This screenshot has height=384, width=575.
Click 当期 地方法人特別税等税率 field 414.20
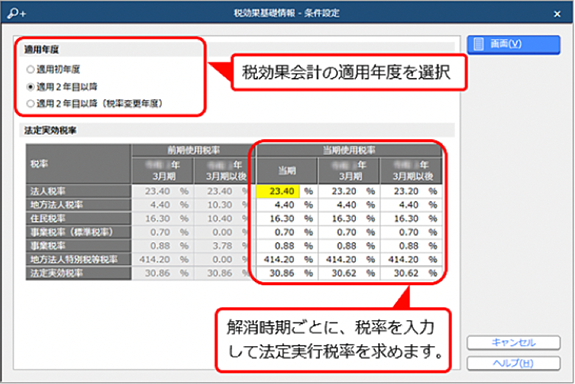[x=278, y=259]
